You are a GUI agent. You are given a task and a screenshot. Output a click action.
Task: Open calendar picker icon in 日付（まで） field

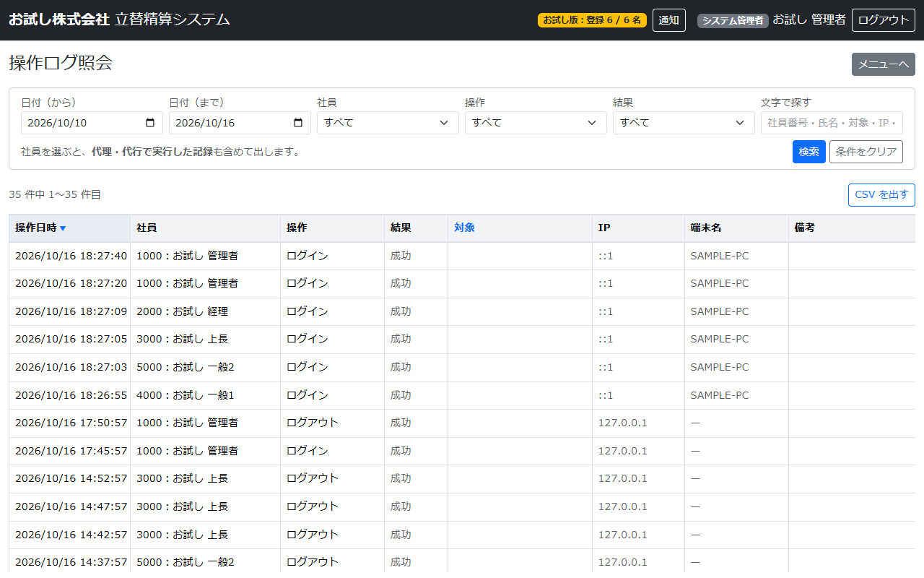pos(298,123)
